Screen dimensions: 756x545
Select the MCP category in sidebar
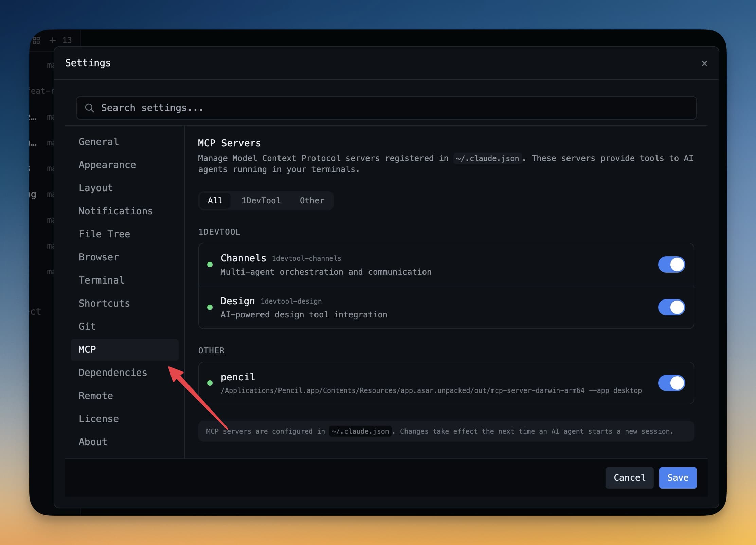click(x=87, y=349)
